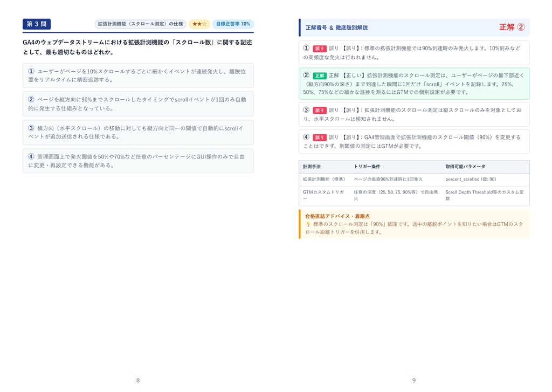Click the circled ① number in the explanation list
Screen dimensions: 552x392
[x=306, y=48]
